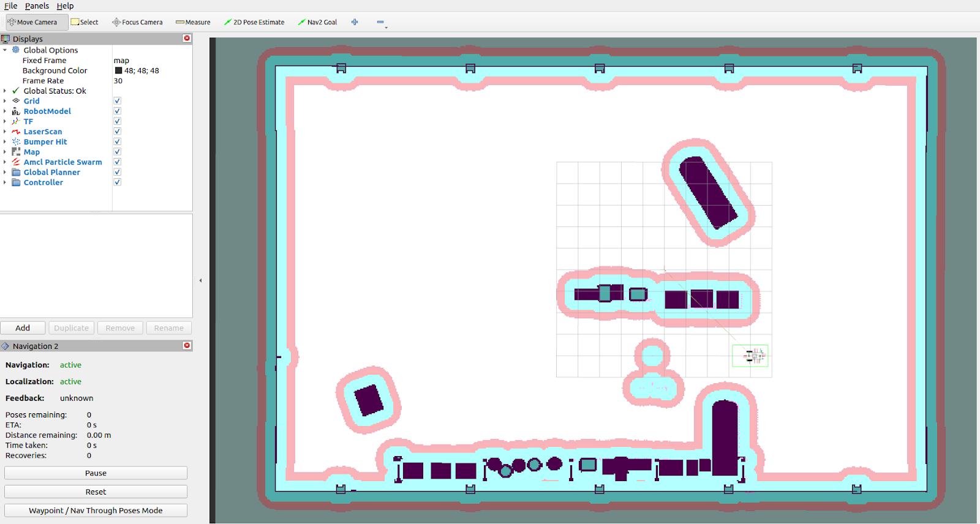Click the minus remove-tool icon
Image resolution: width=980 pixels, height=524 pixels.
[x=380, y=22]
